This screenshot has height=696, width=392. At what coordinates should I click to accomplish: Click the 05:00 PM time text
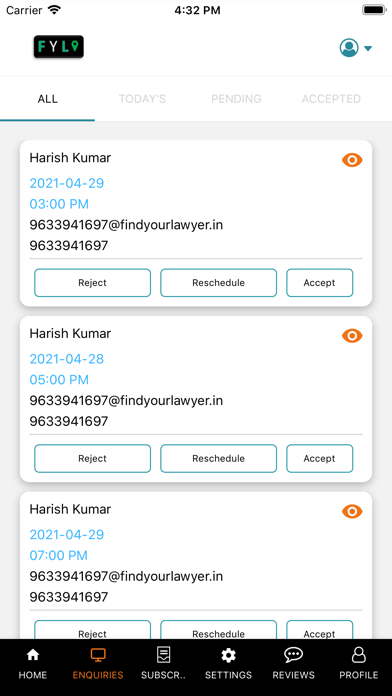tap(59, 380)
